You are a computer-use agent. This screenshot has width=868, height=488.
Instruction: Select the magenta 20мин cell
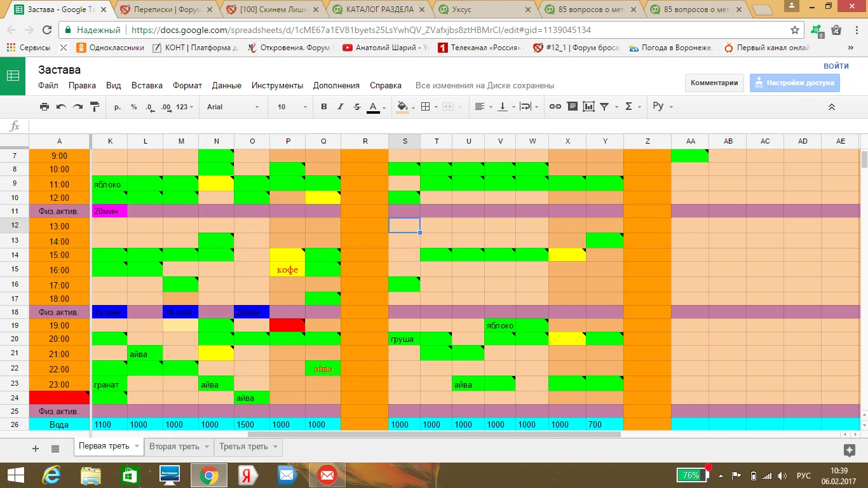(x=110, y=211)
